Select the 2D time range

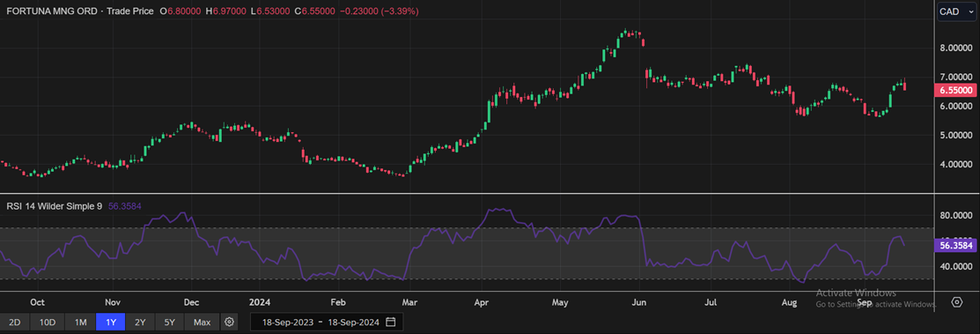pyautogui.click(x=14, y=323)
